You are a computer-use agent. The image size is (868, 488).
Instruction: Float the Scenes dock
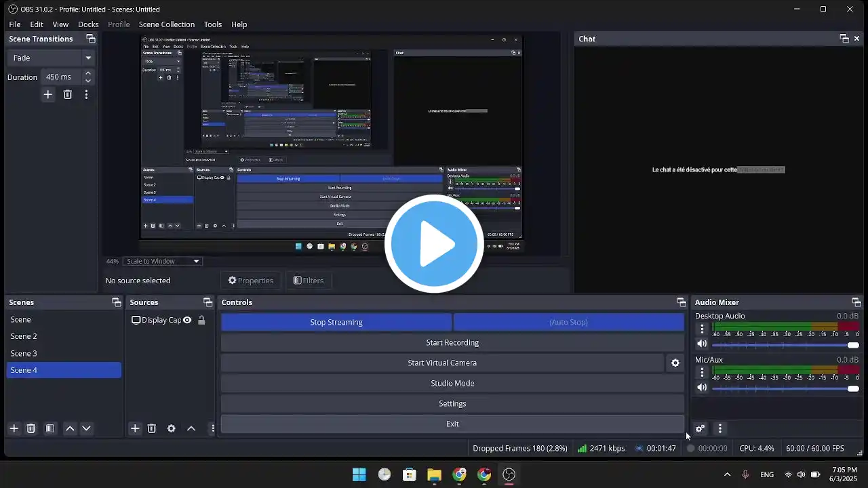click(x=117, y=302)
